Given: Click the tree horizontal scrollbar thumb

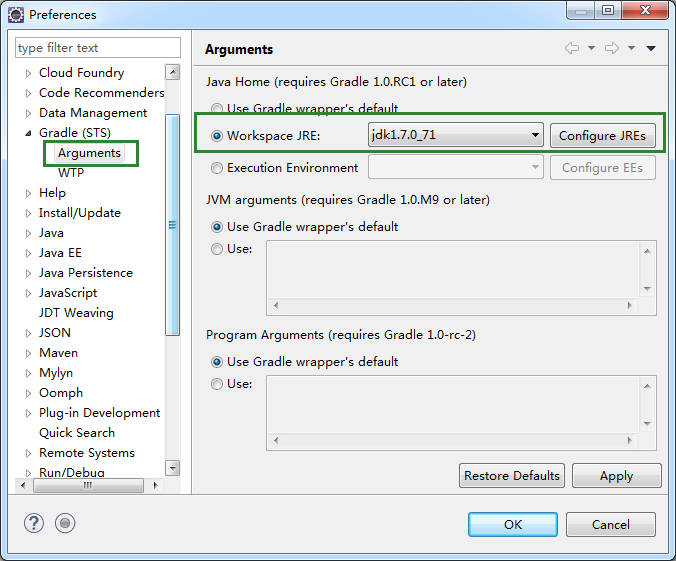Looking at the screenshot, I should click(x=88, y=485).
